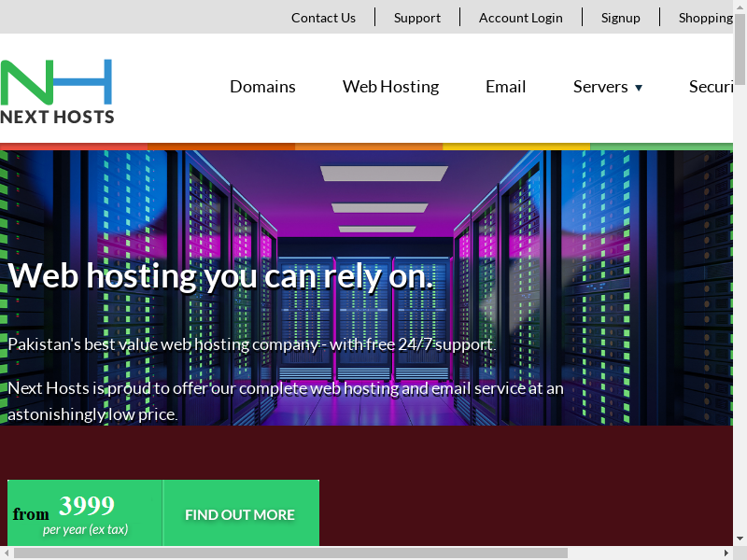The height and width of the screenshot is (560, 747).
Task: Open the Account Login page
Action: (x=520, y=18)
